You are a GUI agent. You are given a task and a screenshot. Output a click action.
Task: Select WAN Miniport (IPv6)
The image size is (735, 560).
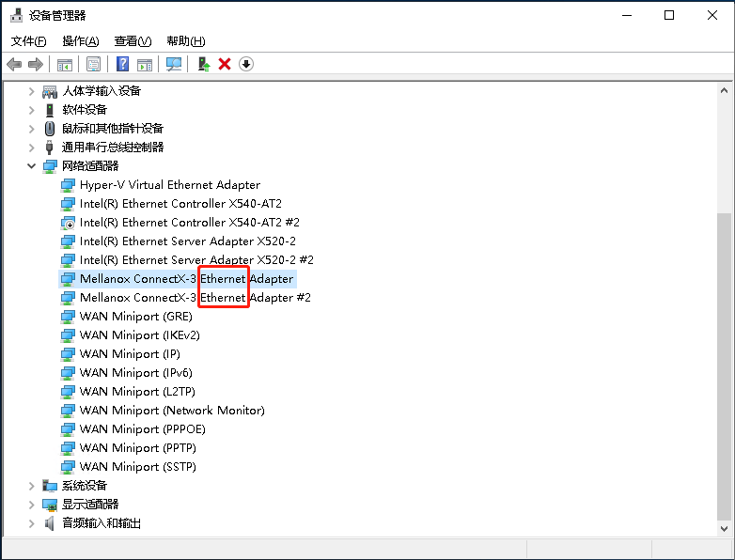(x=136, y=373)
